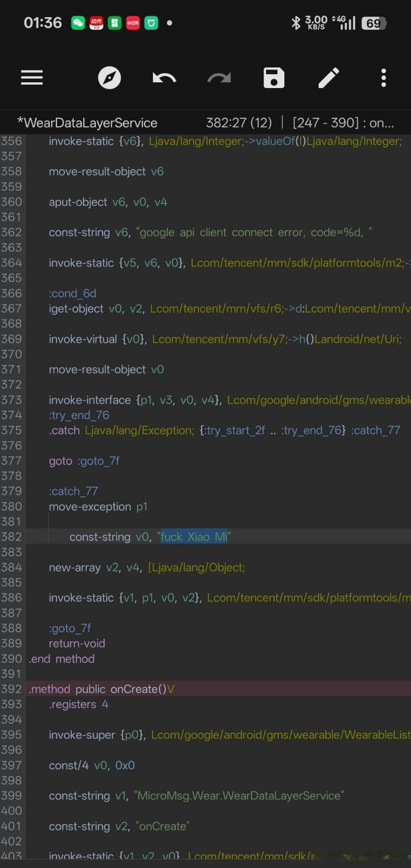Screen dimensions: 411x868
Task: Tap the WeChat notification icon
Action: pyautogui.click(x=78, y=23)
